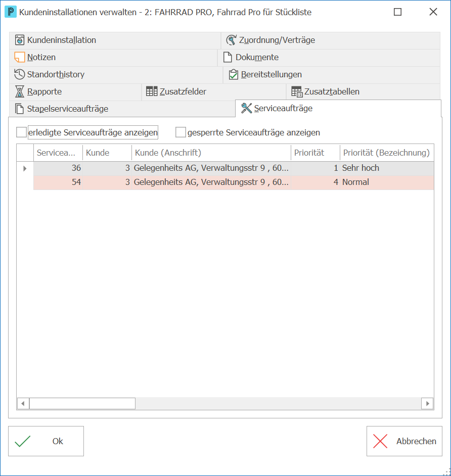The width and height of the screenshot is (451, 476).
Task: Maximize the Kundeninstallationen verwalten window
Action: click(x=397, y=12)
